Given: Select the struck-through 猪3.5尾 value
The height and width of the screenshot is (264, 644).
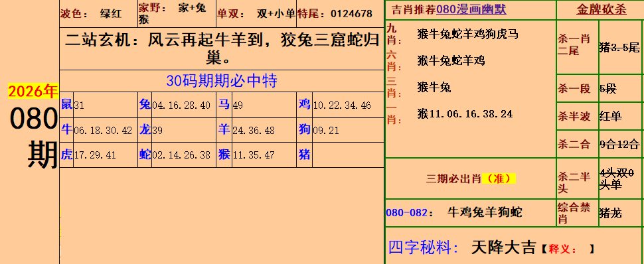Looking at the screenshot, I should click(x=620, y=47).
